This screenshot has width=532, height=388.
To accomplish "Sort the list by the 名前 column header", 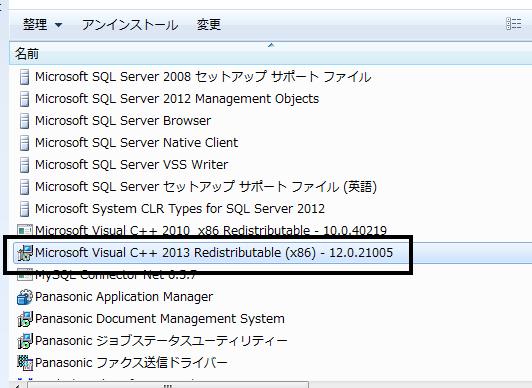I will (27, 54).
